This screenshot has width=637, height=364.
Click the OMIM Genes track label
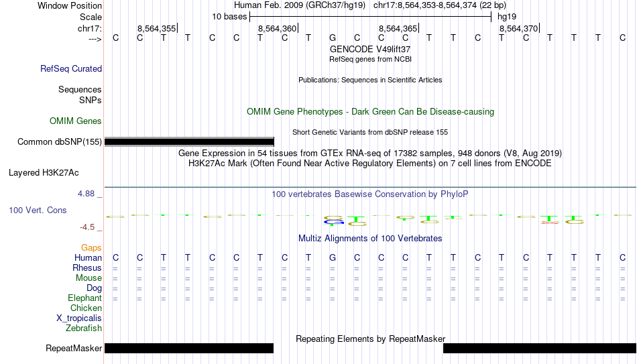click(76, 121)
